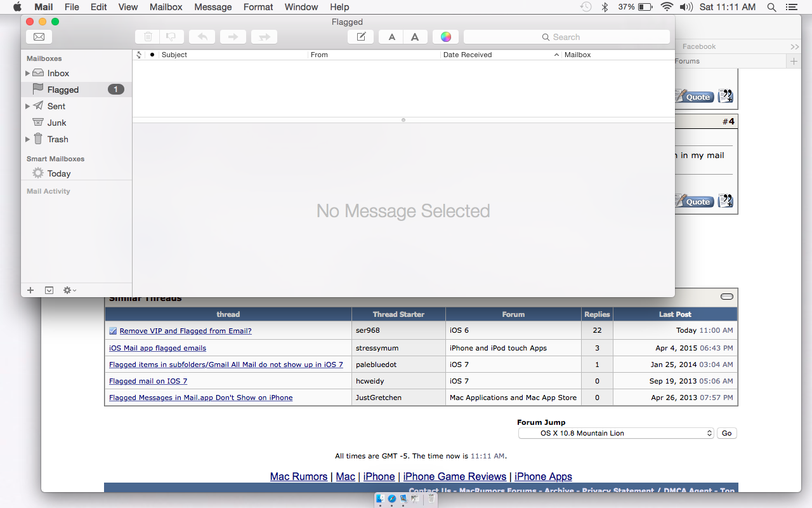This screenshot has width=812, height=508.
Task: Click the Wi-Fi menu bar icon
Action: 667,7
